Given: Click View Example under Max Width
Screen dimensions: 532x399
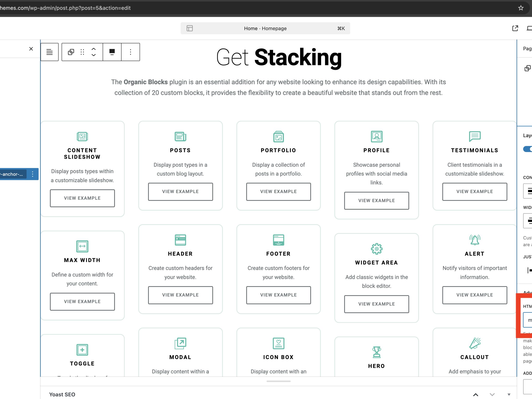Looking at the screenshot, I should pos(82,302).
